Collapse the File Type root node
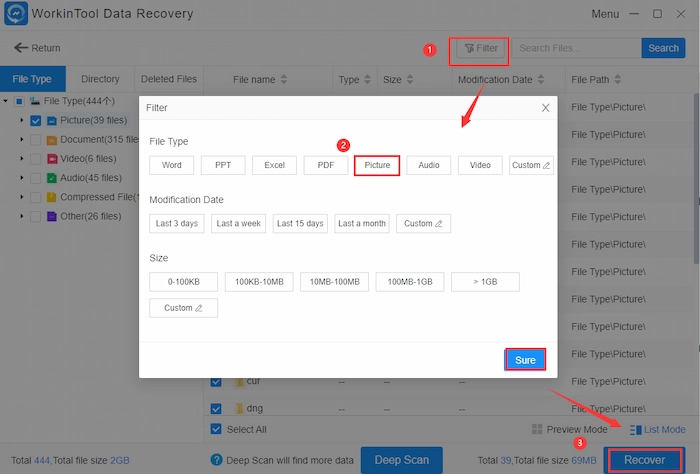Screen dimensions: 700x474 coord(5,101)
